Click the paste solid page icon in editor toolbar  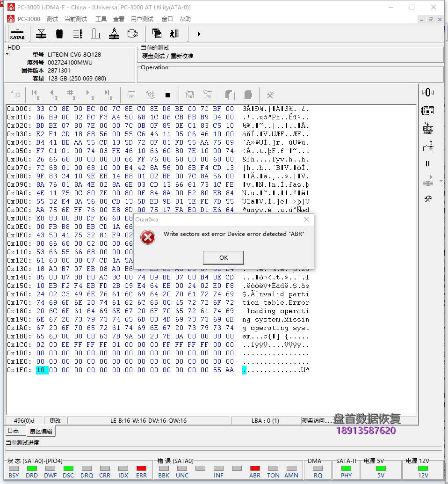(x=248, y=95)
